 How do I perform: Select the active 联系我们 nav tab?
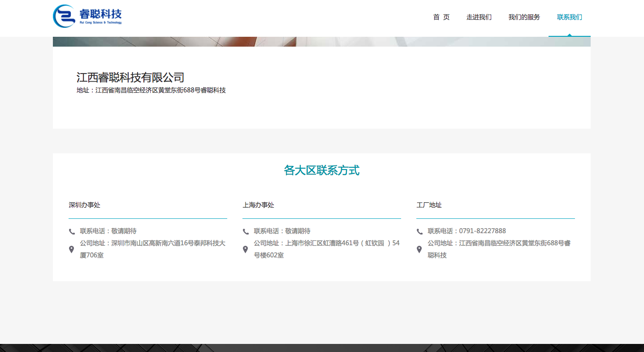pos(569,17)
